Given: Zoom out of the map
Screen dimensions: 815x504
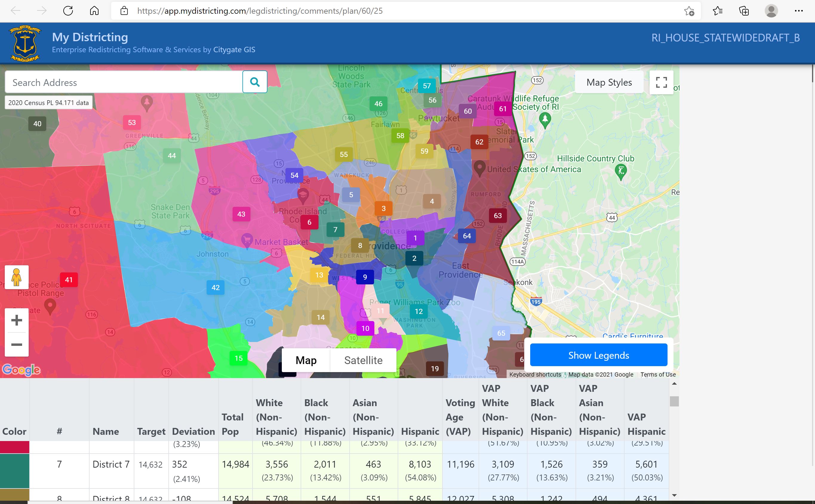Looking at the screenshot, I should click(16, 345).
